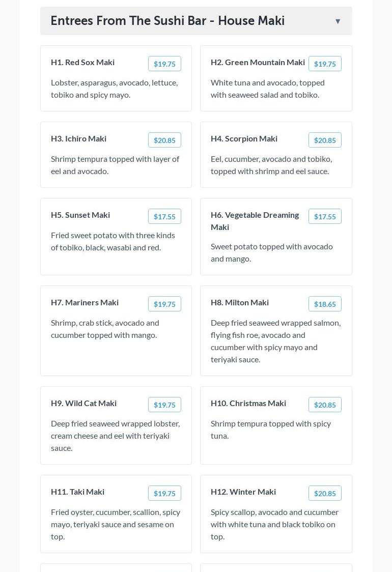This screenshot has height=572, width=392.
Task: Click the $18.65 Milton Maki price
Action: click(x=324, y=304)
